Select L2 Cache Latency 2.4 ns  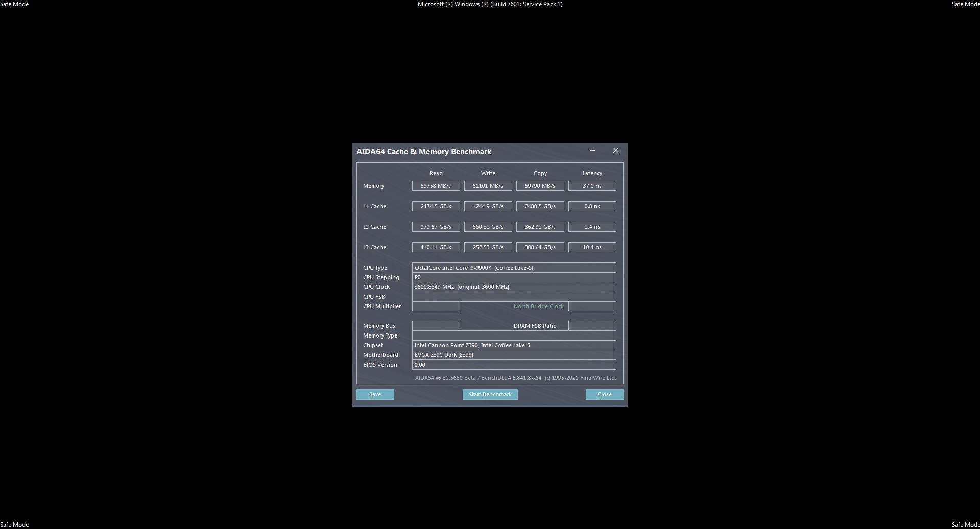[592, 227]
